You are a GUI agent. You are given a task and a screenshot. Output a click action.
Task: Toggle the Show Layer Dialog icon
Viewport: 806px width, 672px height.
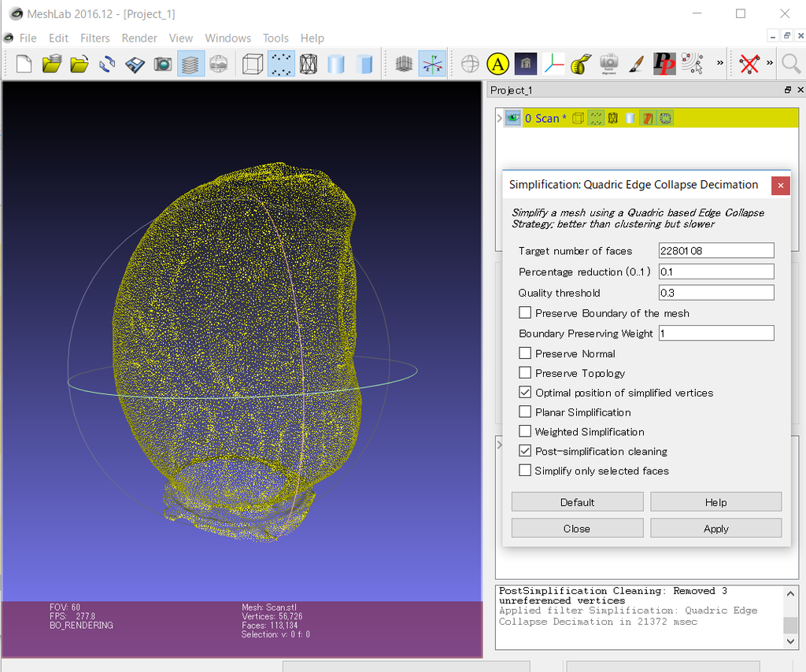(x=190, y=65)
